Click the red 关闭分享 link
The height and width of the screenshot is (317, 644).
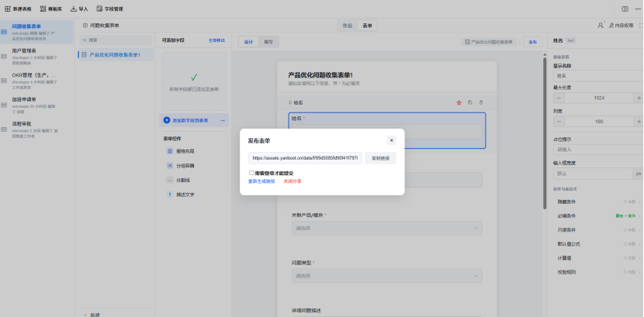pyautogui.click(x=293, y=181)
